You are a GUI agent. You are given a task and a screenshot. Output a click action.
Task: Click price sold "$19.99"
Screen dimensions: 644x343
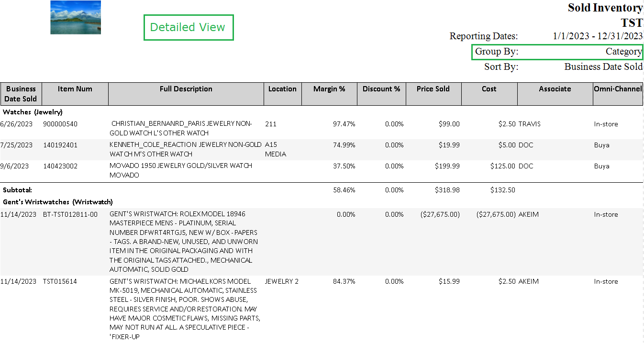pyautogui.click(x=449, y=145)
